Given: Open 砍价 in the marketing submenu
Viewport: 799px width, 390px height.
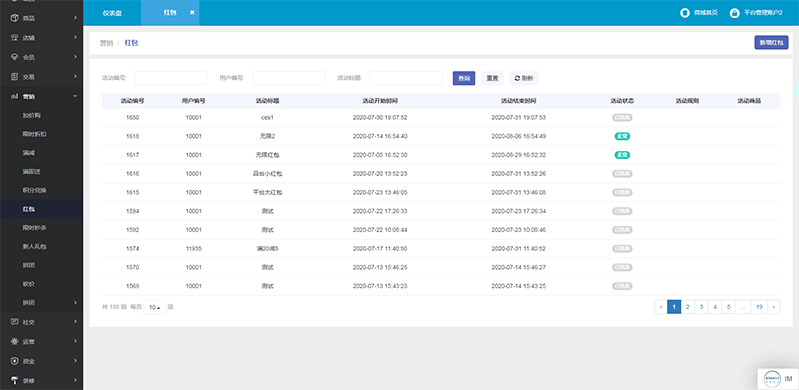Looking at the screenshot, I should [29, 284].
